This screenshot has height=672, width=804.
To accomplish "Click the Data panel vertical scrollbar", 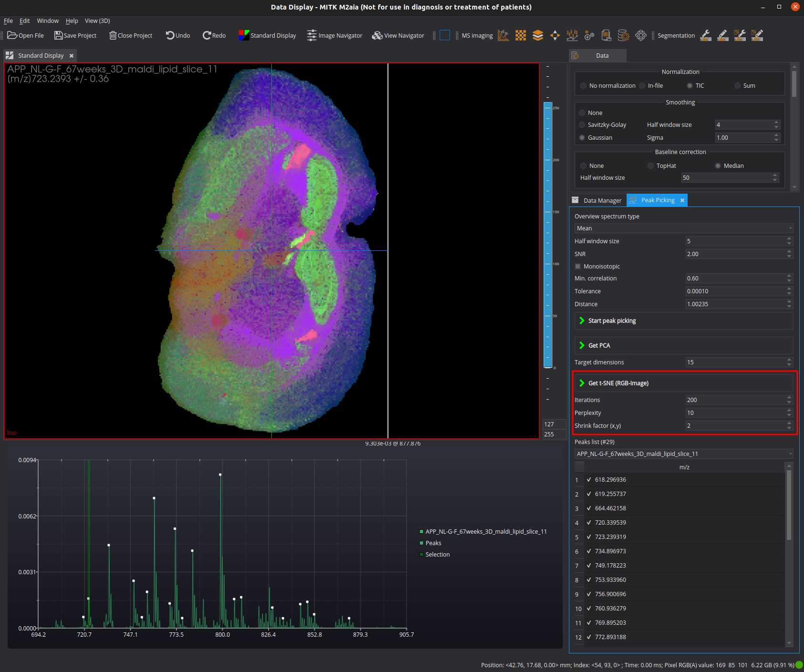I will coord(794,84).
